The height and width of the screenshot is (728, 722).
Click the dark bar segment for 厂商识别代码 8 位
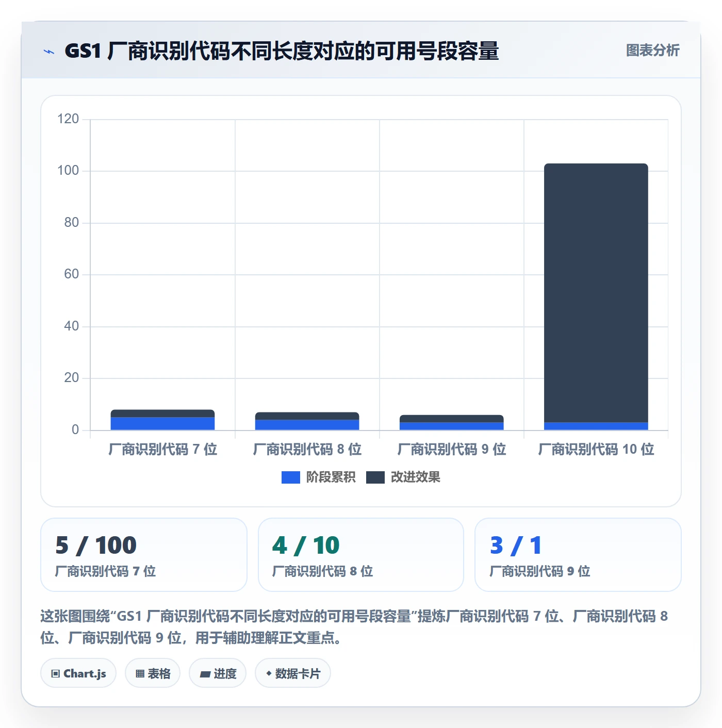[307, 416]
